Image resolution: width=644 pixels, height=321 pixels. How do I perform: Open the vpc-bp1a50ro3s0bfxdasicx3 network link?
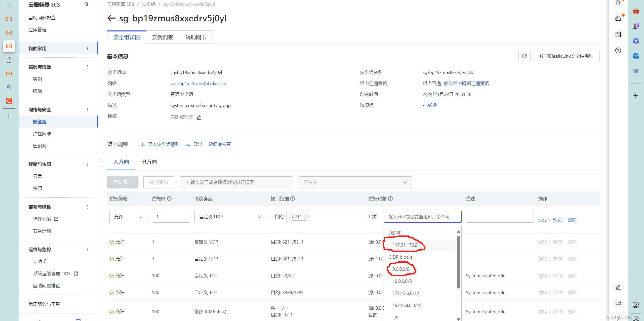point(198,83)
